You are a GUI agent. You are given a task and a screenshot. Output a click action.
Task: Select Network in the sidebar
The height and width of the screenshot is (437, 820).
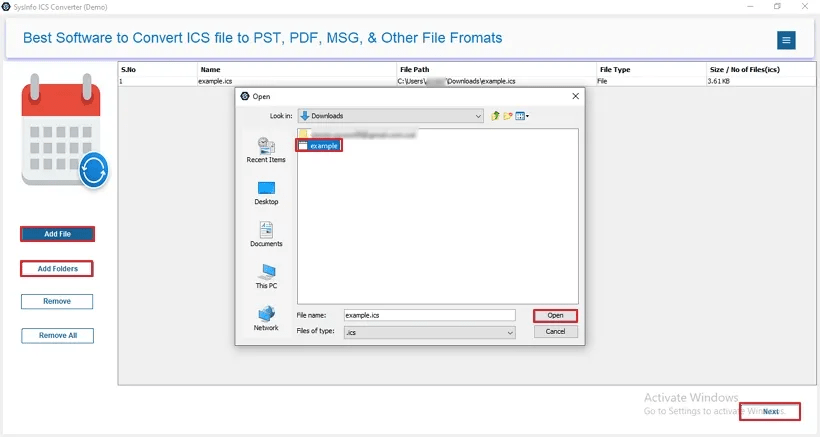pos(266,318)
